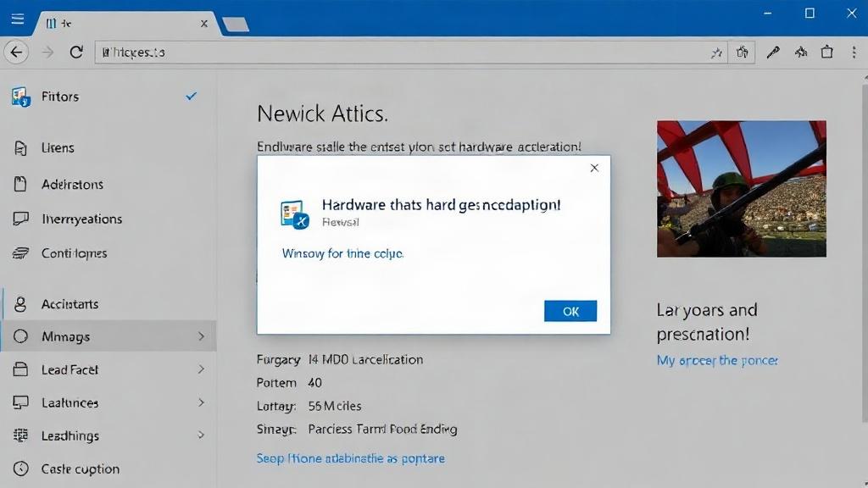This screenshot has width=868, height=488.
Task: Toggle the checkmark next to Firtors
Action: pyautogui.click(x=191, y=97)
